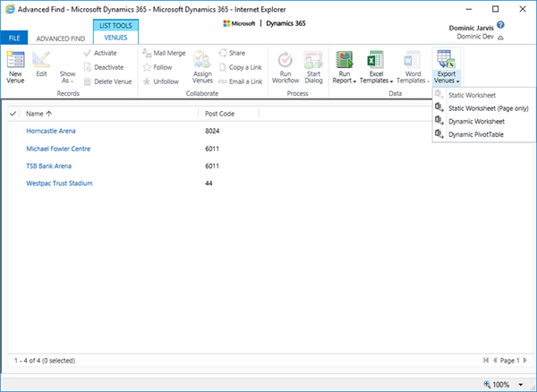Click the Mail Merge icon
This screenshot has height=392, width=537.
click(x=164, y=54)
